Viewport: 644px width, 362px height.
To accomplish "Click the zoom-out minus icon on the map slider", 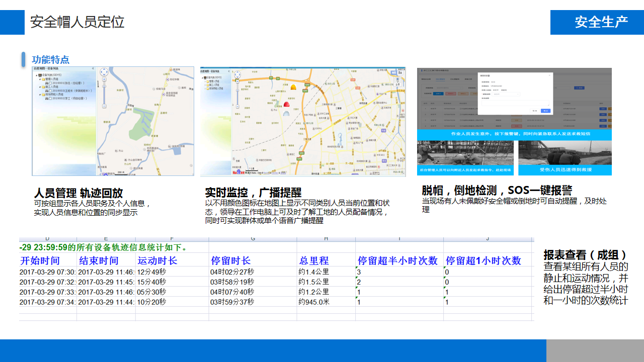I will tap(237, 106).
